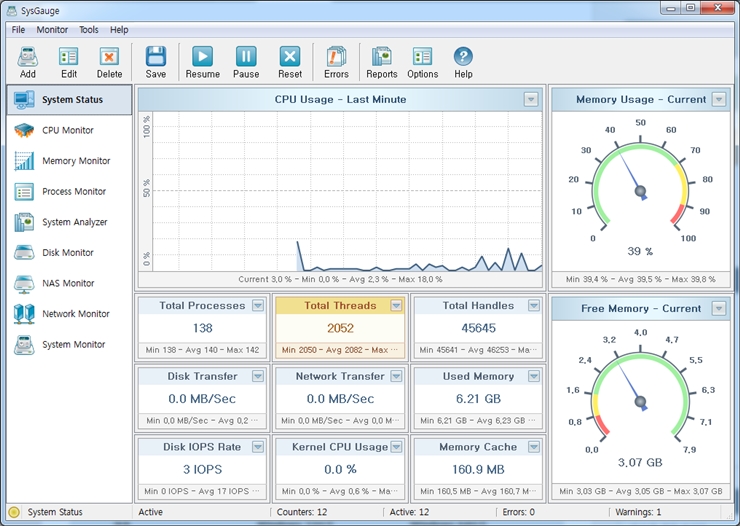The image size is (740, 526).
Task: Expand the Memory Usage panel dropdown
Action: click(719, 100)
